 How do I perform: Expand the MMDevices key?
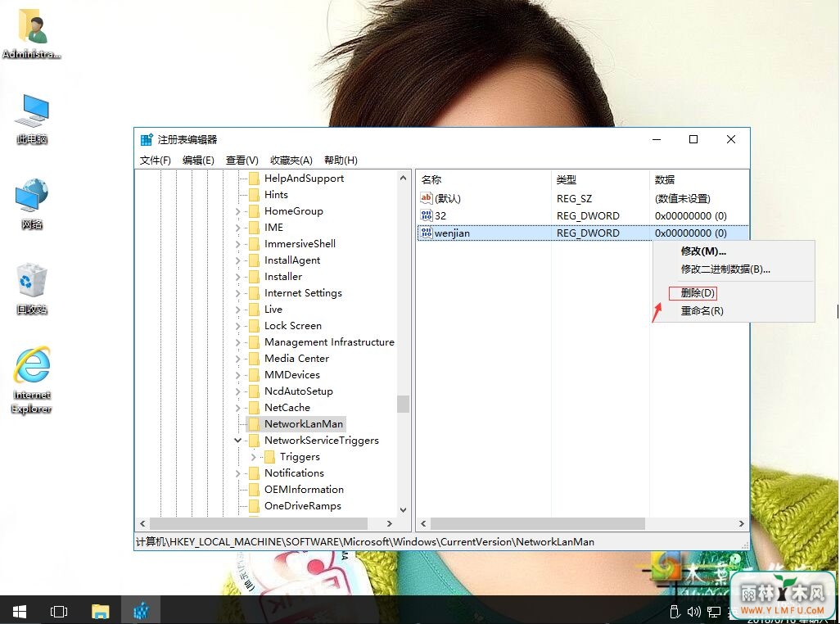click(238, 375)
